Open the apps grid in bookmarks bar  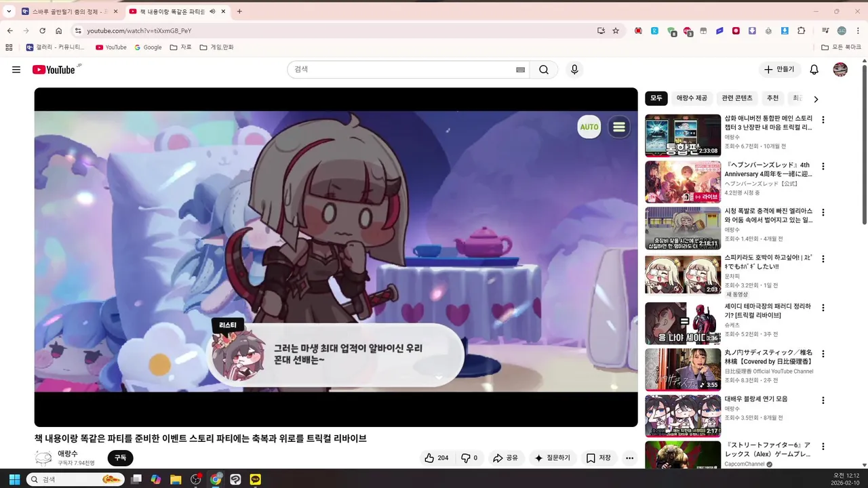pyautogui.click(x=9, y=47)
